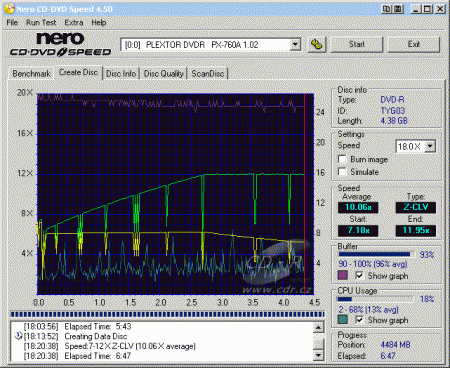Click the teal CPU usage color box

click(x=342, y=320)
